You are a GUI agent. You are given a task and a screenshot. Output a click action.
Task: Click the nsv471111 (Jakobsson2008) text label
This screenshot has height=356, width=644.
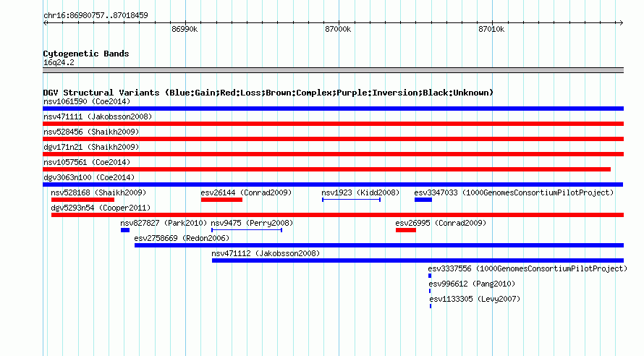tap(98, 116)
